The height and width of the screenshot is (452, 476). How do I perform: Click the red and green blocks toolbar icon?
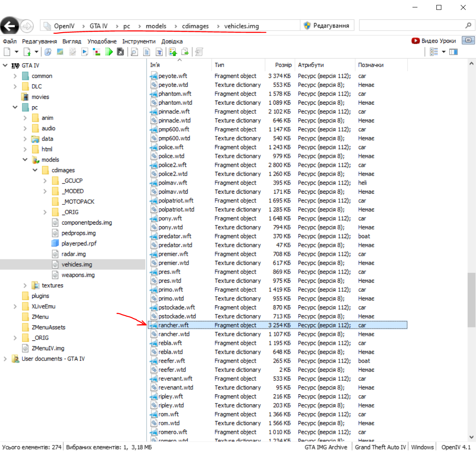[97, 52]
